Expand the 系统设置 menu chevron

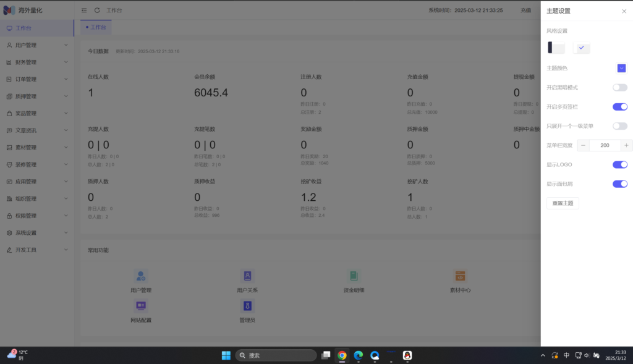[x=66, y=233]
